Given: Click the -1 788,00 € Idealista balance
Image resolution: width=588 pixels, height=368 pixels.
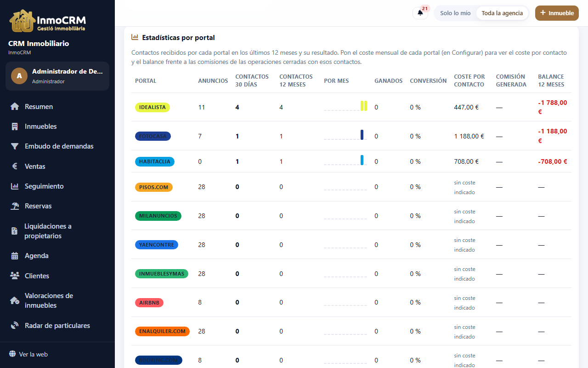Looking at the screenshot, I should point(553,107).
